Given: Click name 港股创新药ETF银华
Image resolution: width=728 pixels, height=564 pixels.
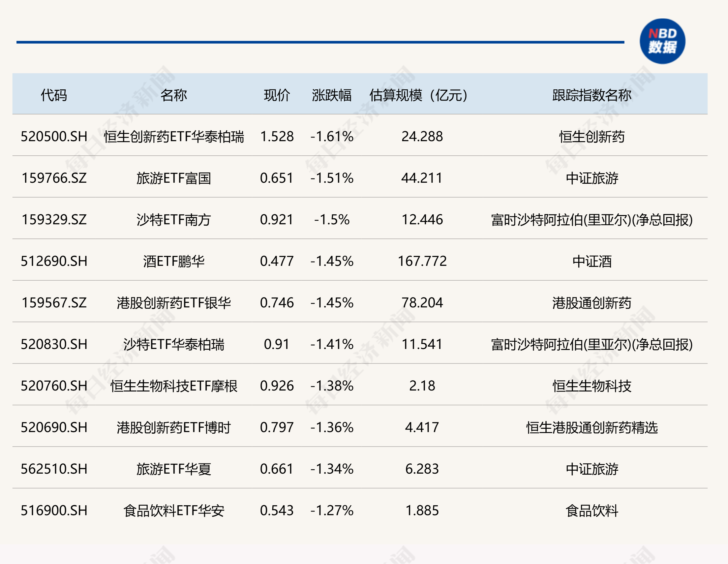Looking at the screenshot, I should coord(174,303).
